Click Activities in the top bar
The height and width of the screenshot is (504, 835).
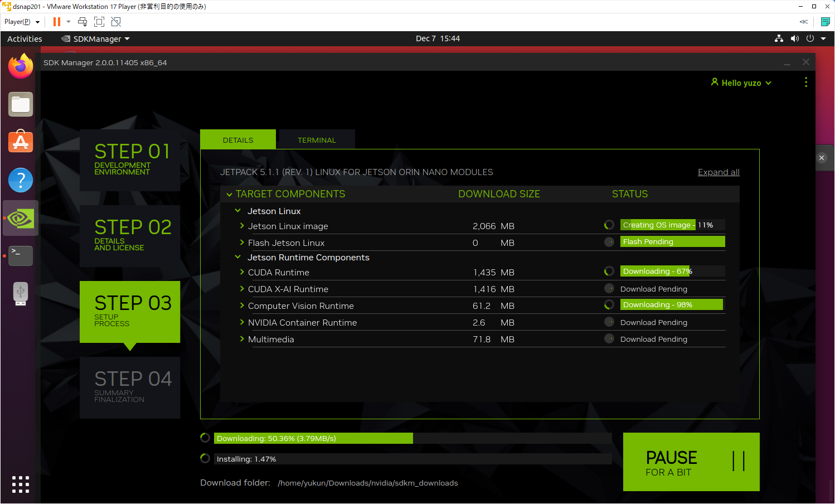click(25, 38)
